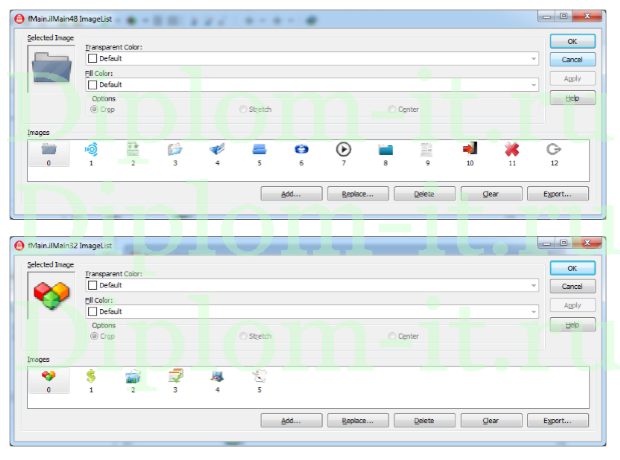
Task: Expand Fill Color dropdown in ilMain48 dialog
Action: tap(534, 85)
